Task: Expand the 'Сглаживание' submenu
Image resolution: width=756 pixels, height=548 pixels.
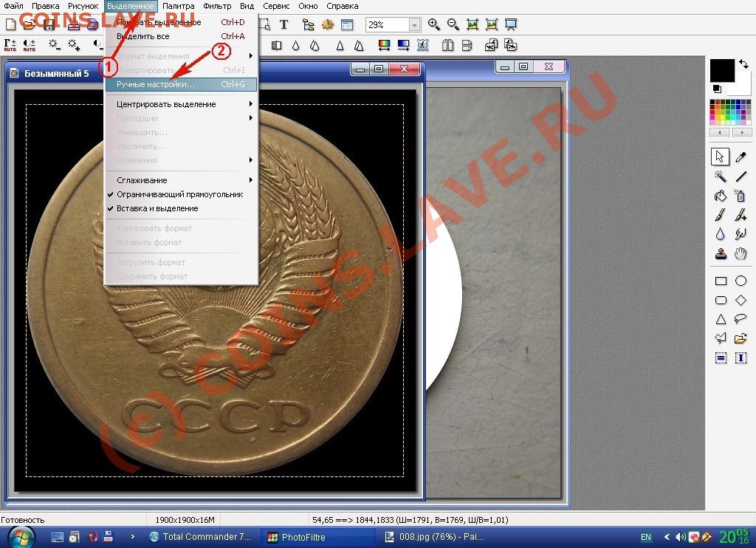Action: pyautogui.click(x=182, y=180)
